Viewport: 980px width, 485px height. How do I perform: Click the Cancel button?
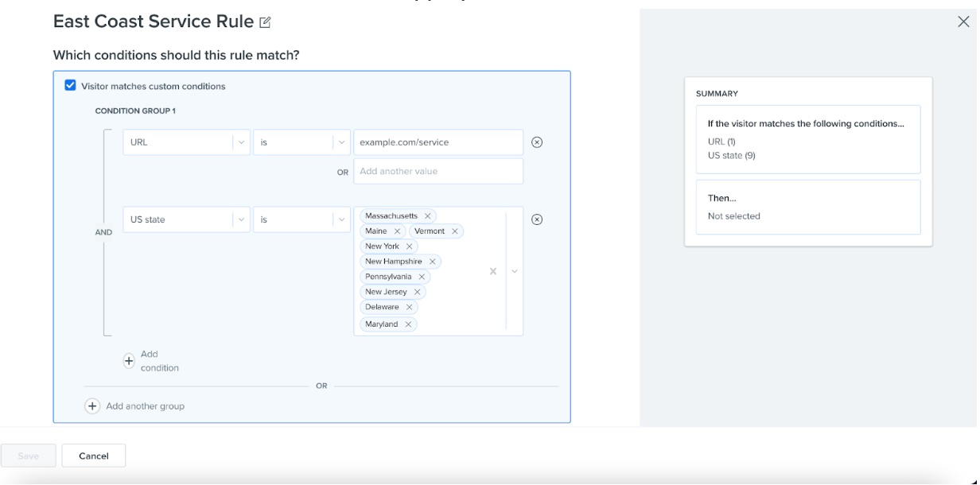tap(95, 456)
